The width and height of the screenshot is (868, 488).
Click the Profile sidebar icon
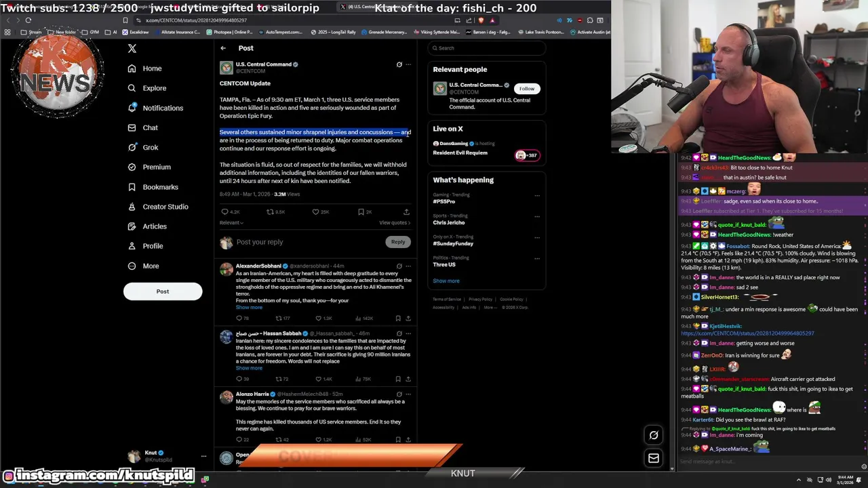pos(132,246)
